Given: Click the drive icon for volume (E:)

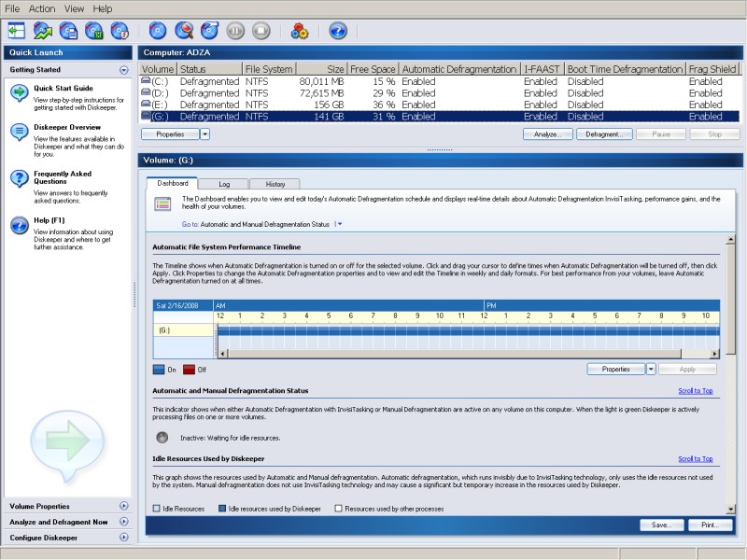Looking at the screenshot, I should click(x=146, y=104).
